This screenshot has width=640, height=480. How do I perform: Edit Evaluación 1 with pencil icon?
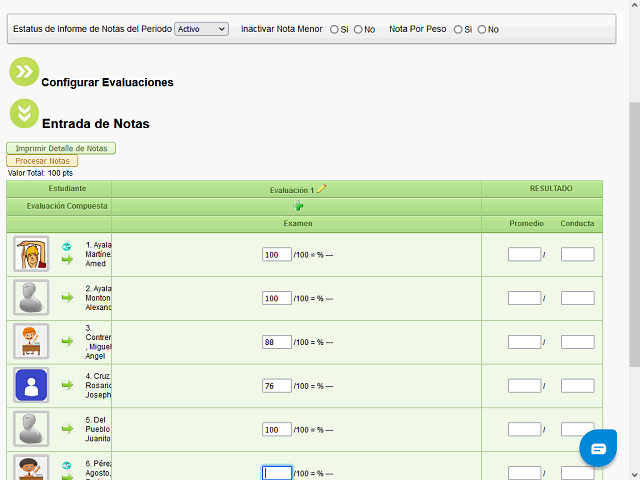[x=322, y=189]
